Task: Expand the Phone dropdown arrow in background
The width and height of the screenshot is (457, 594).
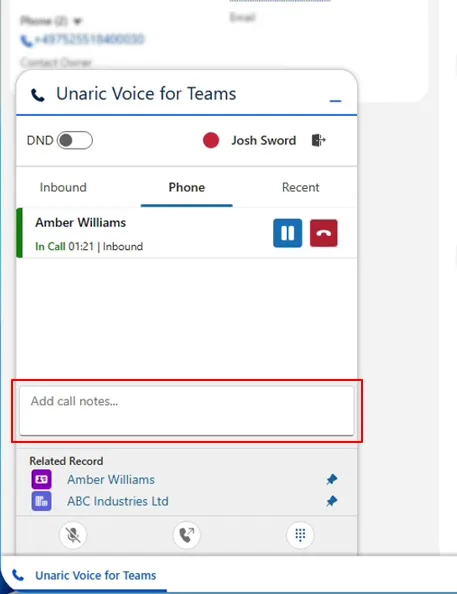Action: [77, 21]
